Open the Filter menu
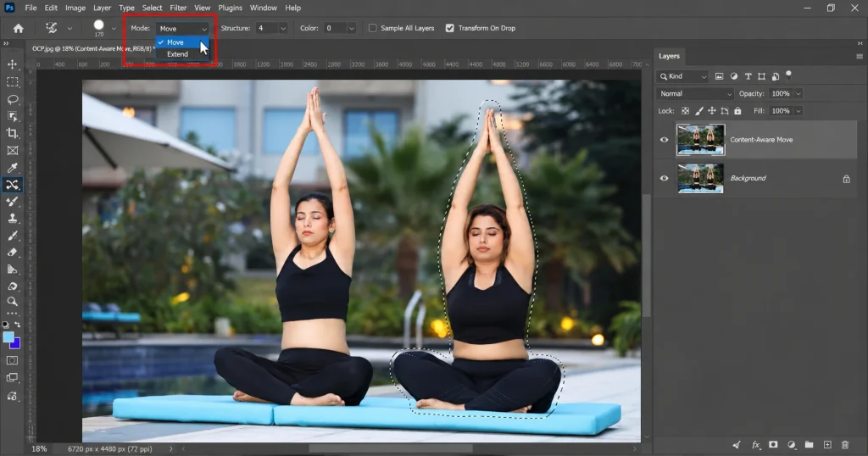 click(178, 8)
